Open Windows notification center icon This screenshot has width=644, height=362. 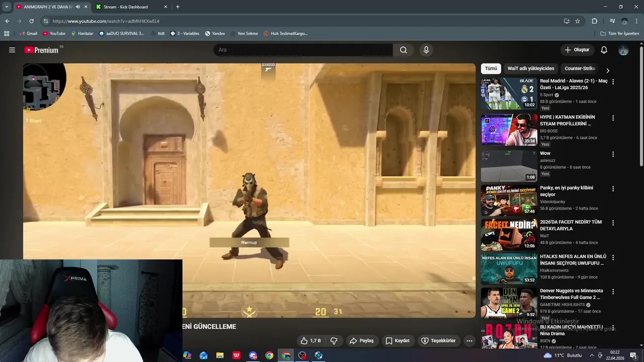coord(633,355)
